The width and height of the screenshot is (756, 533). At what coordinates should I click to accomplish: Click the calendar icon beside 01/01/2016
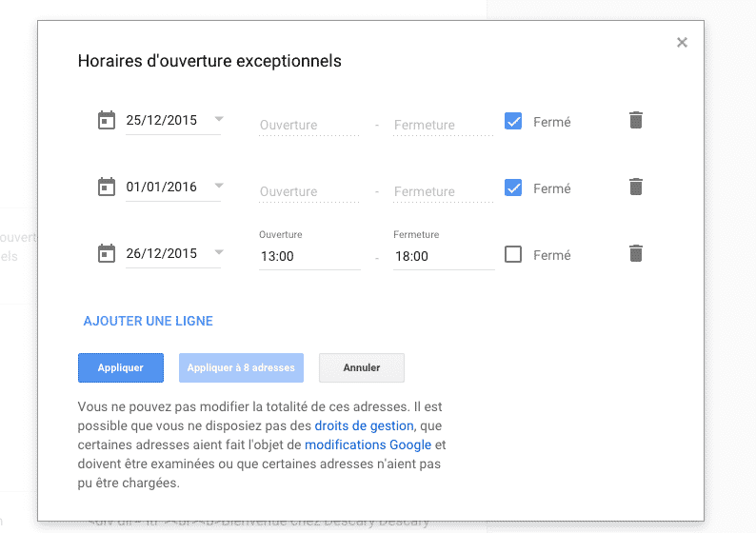[107, 188]
